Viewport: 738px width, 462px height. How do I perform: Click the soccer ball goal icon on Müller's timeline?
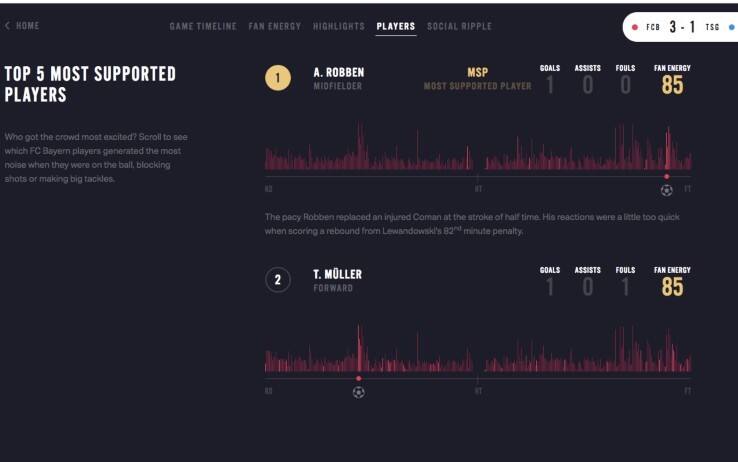[359, 392]
